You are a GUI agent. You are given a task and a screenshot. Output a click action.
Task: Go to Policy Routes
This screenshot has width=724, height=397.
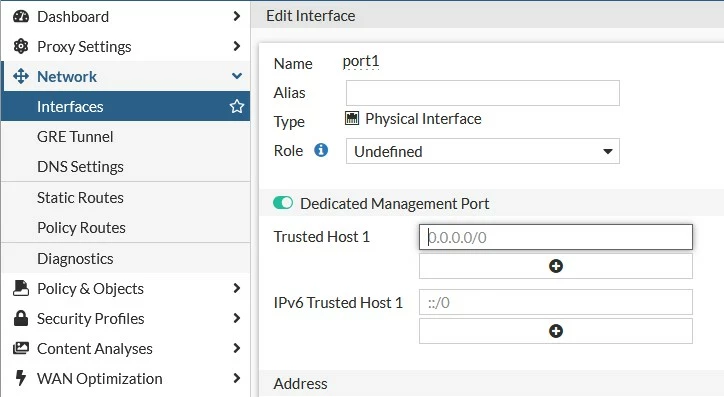click(x=126, y=228)
